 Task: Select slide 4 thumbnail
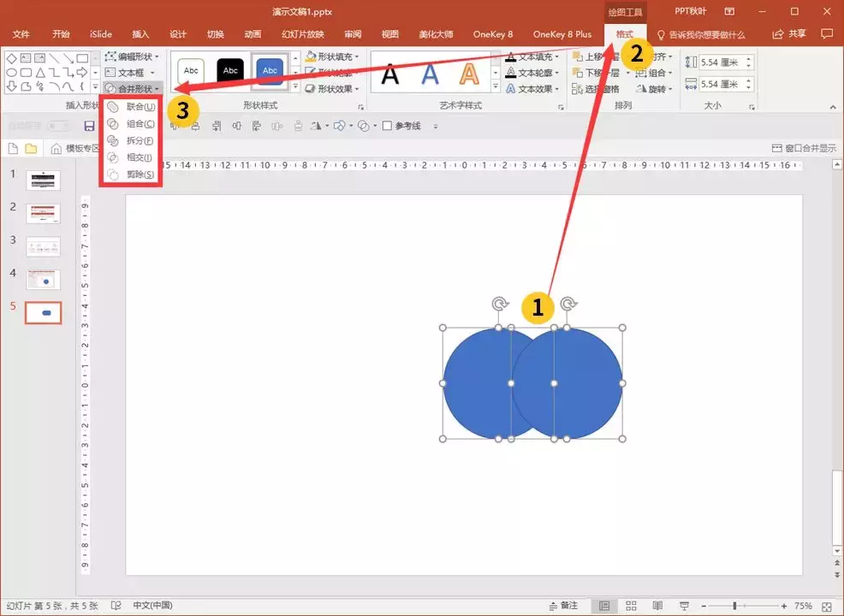tap(44, 280)
